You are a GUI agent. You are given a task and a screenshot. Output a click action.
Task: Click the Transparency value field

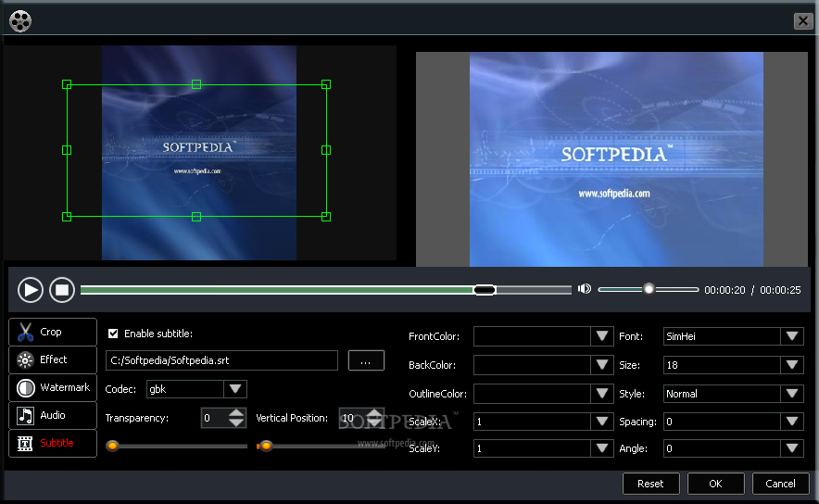tap(214, 418)
